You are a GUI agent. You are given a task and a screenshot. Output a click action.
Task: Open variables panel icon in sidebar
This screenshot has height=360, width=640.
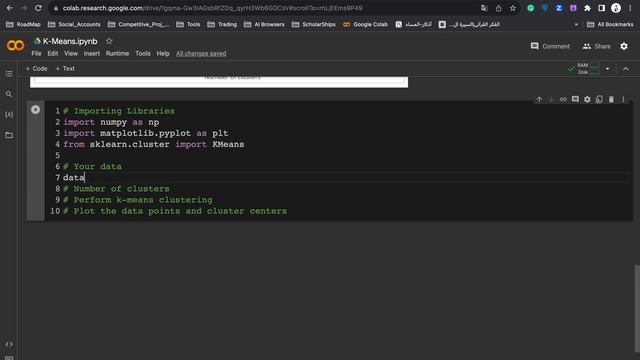point(9,115)
